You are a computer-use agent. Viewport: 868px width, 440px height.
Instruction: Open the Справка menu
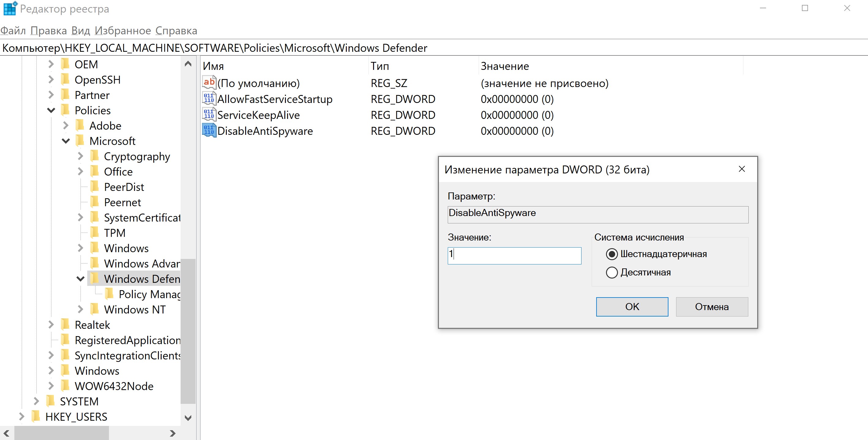(x=176, y=30)
